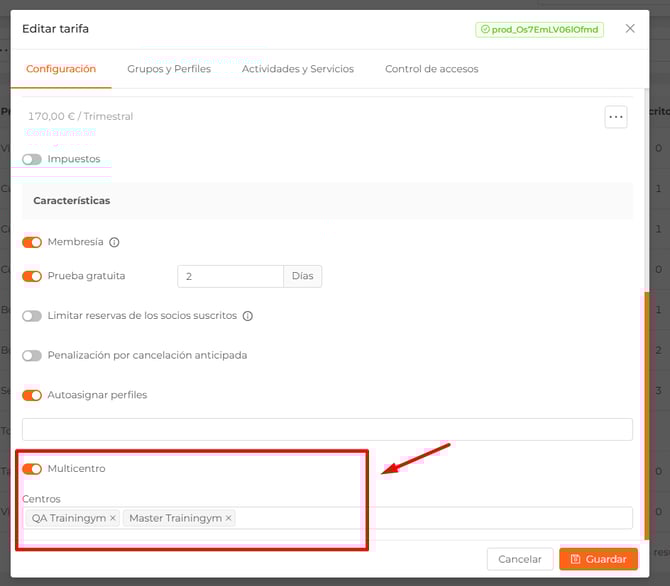Remove QA Trainingym tag from Centros

[x=113, y=518]
